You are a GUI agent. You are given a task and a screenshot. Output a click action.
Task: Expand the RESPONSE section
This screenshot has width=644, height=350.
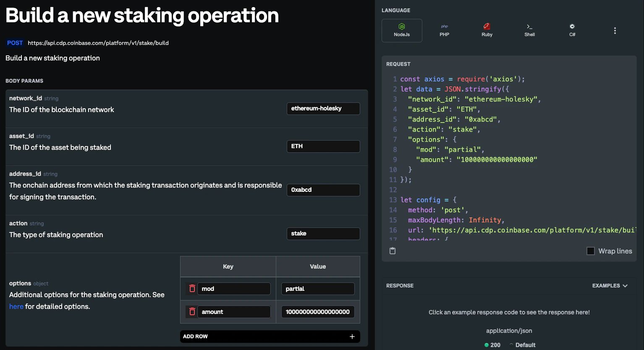[400, 285]
